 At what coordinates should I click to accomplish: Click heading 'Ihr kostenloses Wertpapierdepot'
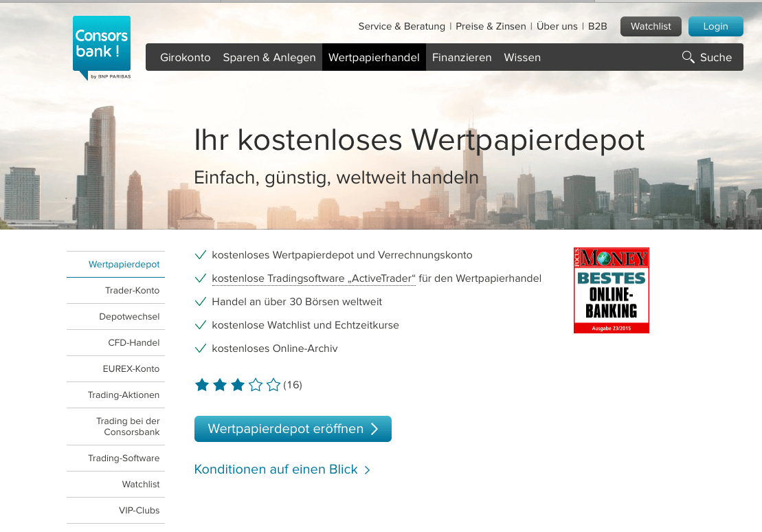[x=419, y=140]
